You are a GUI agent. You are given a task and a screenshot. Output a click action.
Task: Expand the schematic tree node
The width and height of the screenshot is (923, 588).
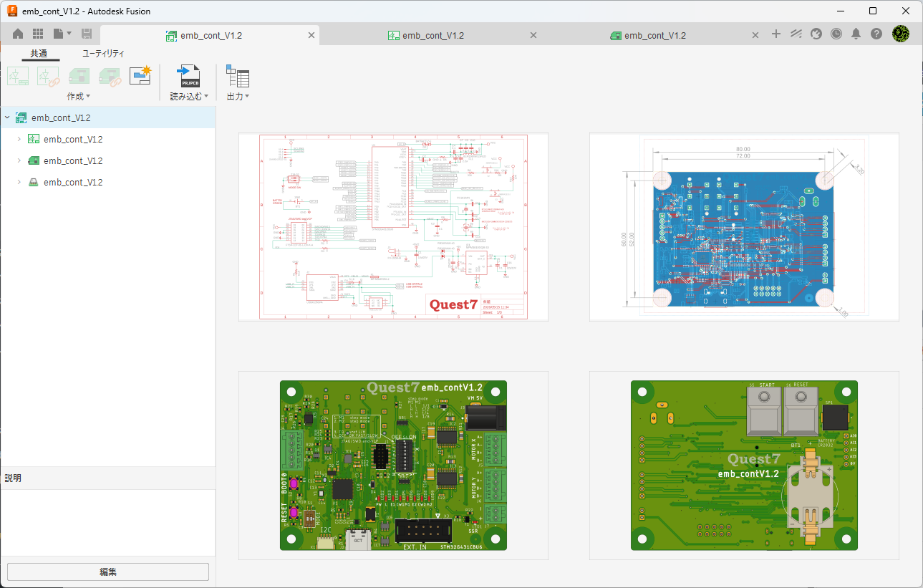click(x=19, y=140)
